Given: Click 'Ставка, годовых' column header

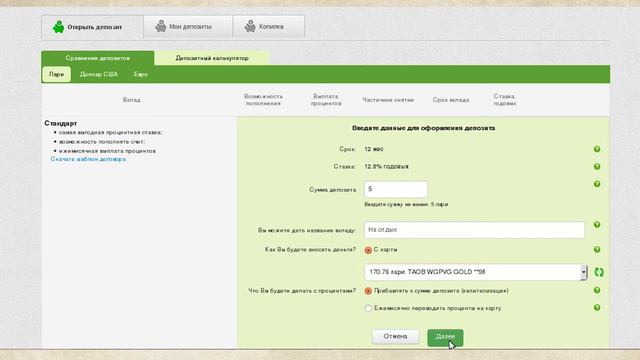Looking at the screenshot, I should 504,100.
